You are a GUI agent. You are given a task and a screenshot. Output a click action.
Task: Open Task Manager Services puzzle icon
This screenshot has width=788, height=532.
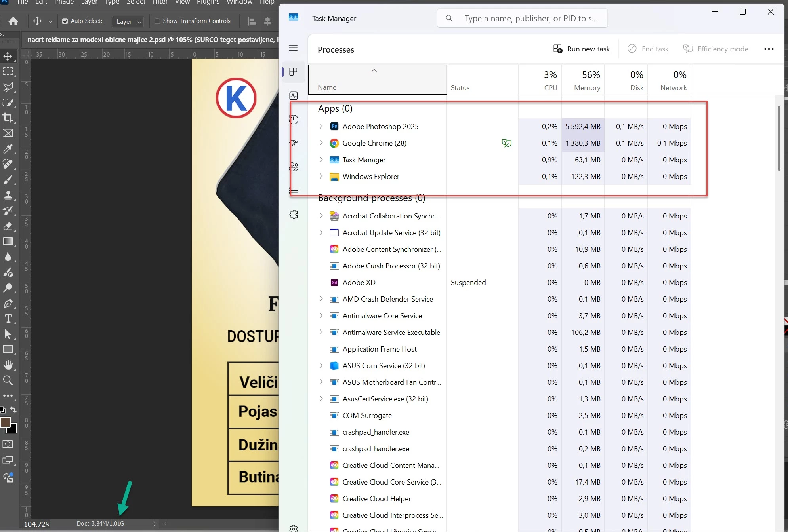[x=294, y=215]
